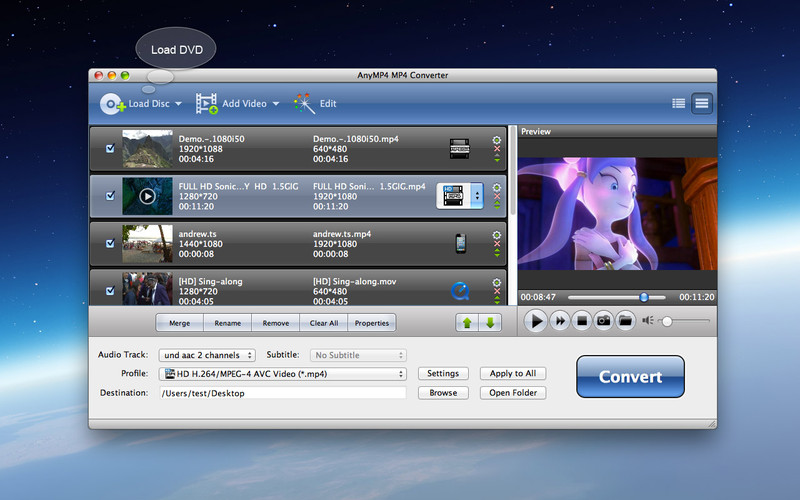The width and height of the screenshot is (800, 500).
Task: Open settings gear for andrew.ts row
Action: 496,235
